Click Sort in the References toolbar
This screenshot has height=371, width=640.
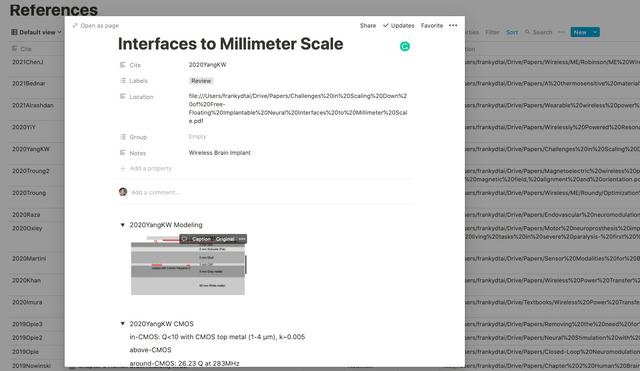click(x=512, y=32)
